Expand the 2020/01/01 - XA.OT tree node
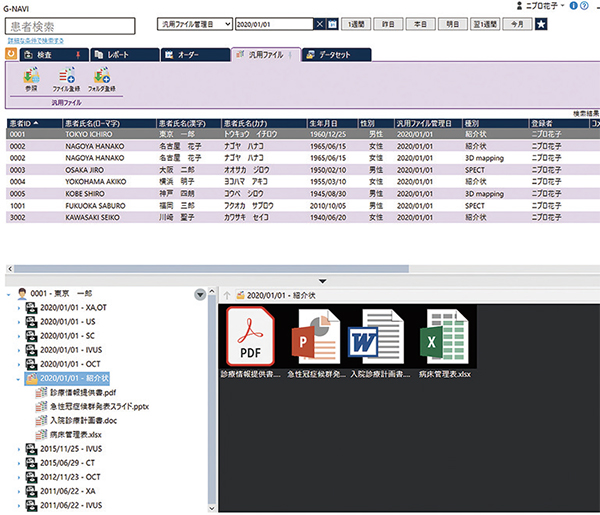Image resolution: width=600 pixels, height=515 pixels. (19, 310)
